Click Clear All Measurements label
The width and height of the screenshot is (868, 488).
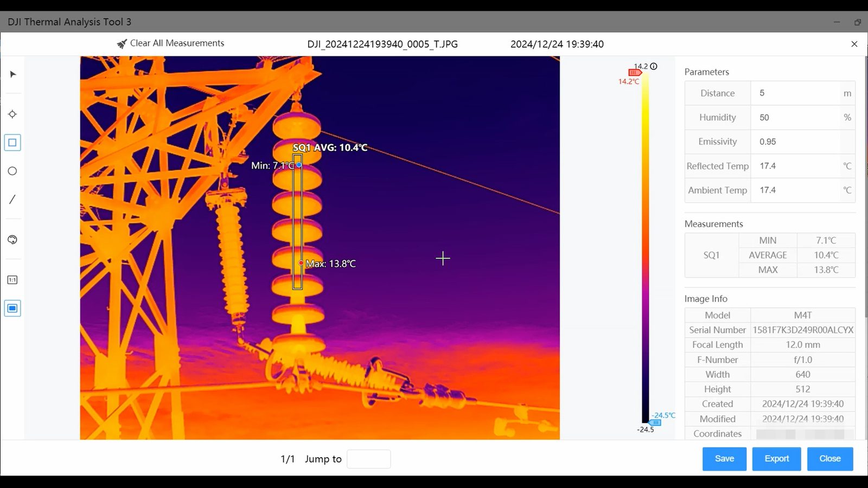[177, 43]
